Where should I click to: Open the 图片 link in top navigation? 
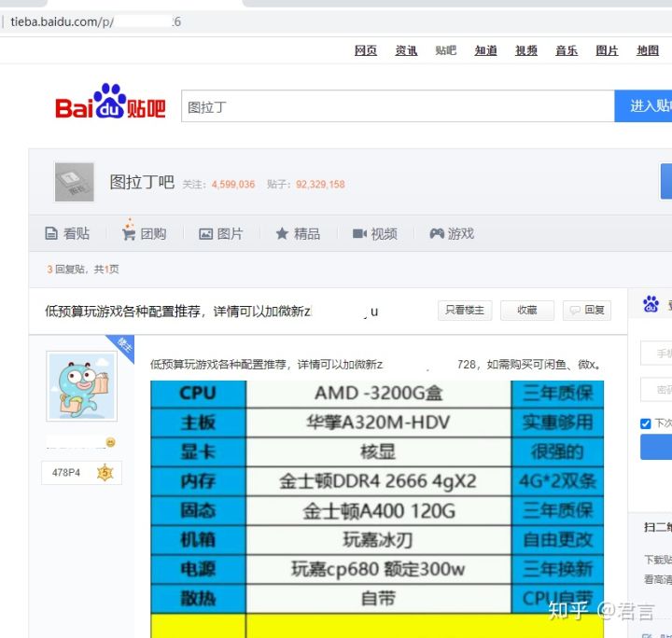pyautogui.click(x=607, y=50)
